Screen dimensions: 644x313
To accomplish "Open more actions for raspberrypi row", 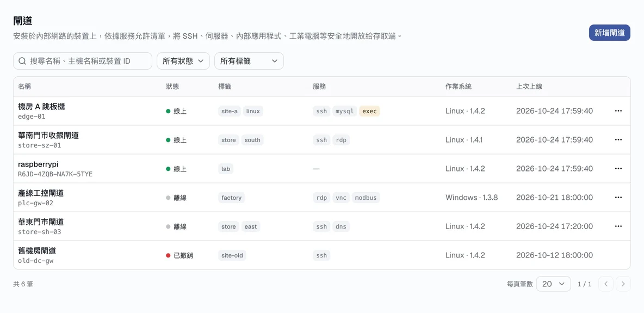I will point(618,169).
